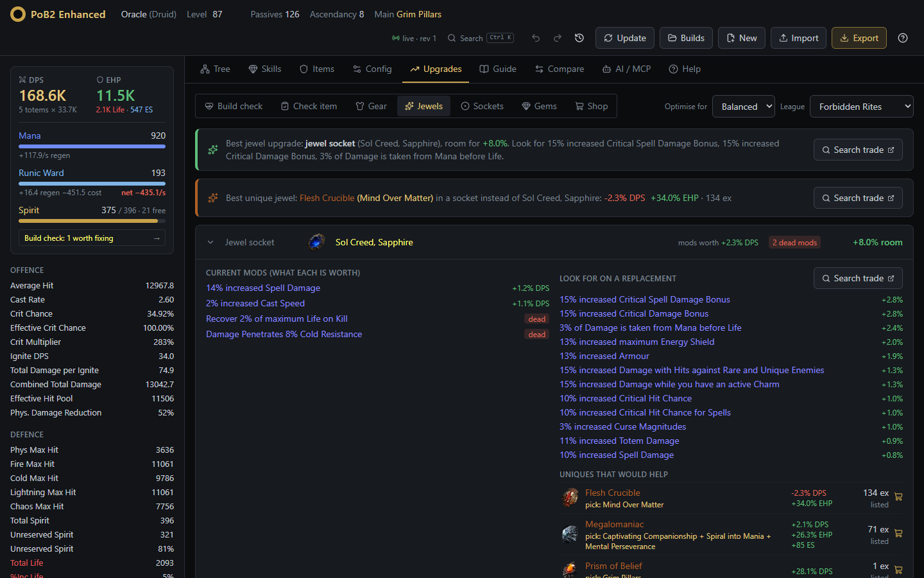The image size is (924, 578).
Task: Click the 13% increased Armour mod link
Action: tap(604, 356)
